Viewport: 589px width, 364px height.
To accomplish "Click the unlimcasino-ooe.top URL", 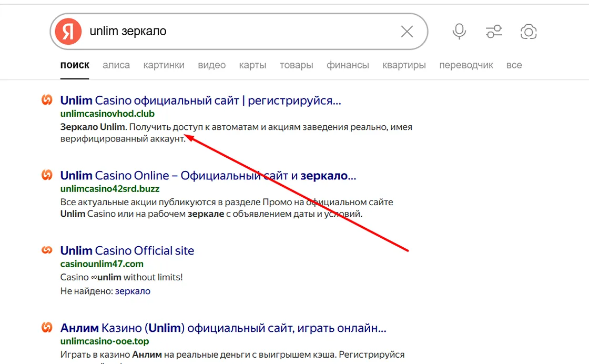I will click(105, 341).
